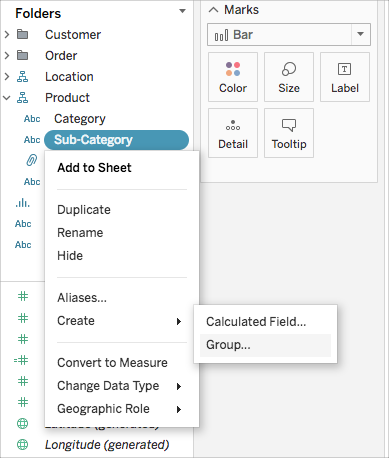Viewport: 390px width, 458px height.
Task: Expand the Customer folder
Action: (7, 34)
